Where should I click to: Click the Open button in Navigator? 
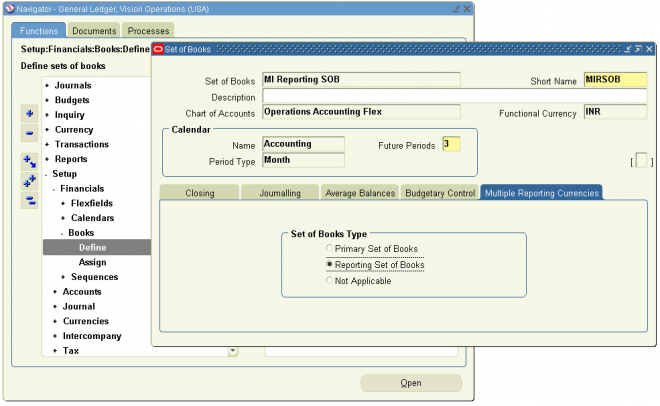point(411,383)
